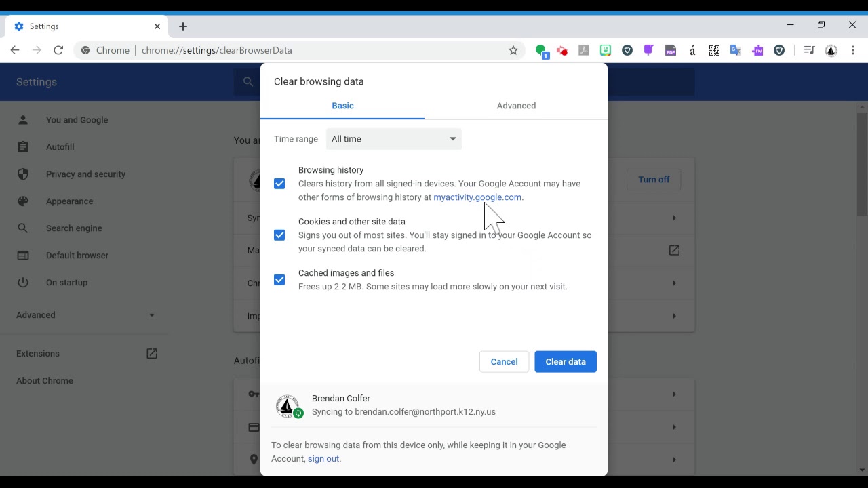The width and height of the screenshot is (868, 488).
Task: Click the profile avatar in toolbar
Action: click(x=831, y=50)
